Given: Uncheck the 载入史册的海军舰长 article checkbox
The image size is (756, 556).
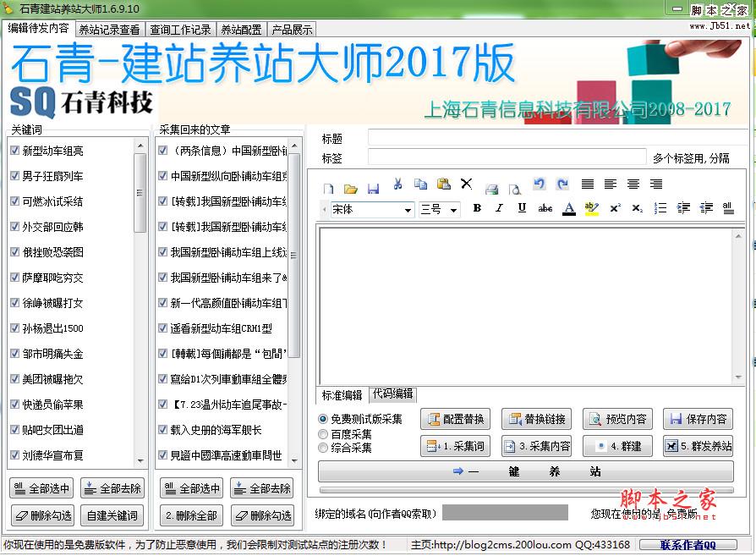Looking at the screenshot, I should pos(163,430).
